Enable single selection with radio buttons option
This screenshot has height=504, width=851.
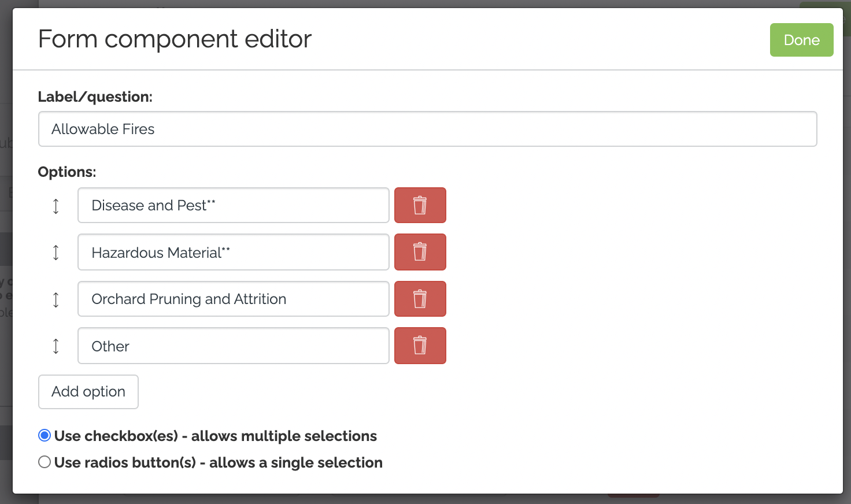[x=44, y=462]
